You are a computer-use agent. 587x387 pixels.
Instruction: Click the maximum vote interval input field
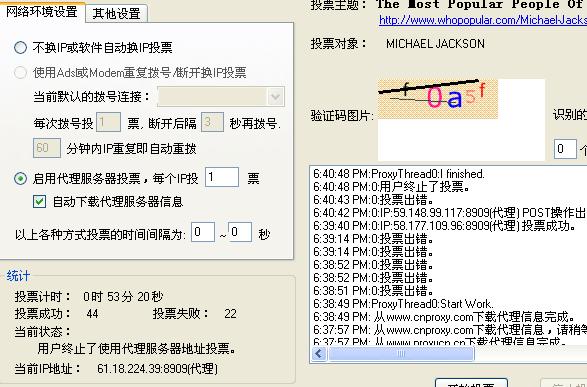(x=240, y=232)
